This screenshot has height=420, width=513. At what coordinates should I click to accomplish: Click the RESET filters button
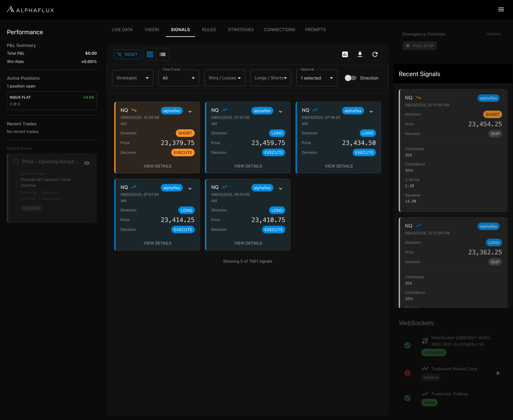coord(127,54)
